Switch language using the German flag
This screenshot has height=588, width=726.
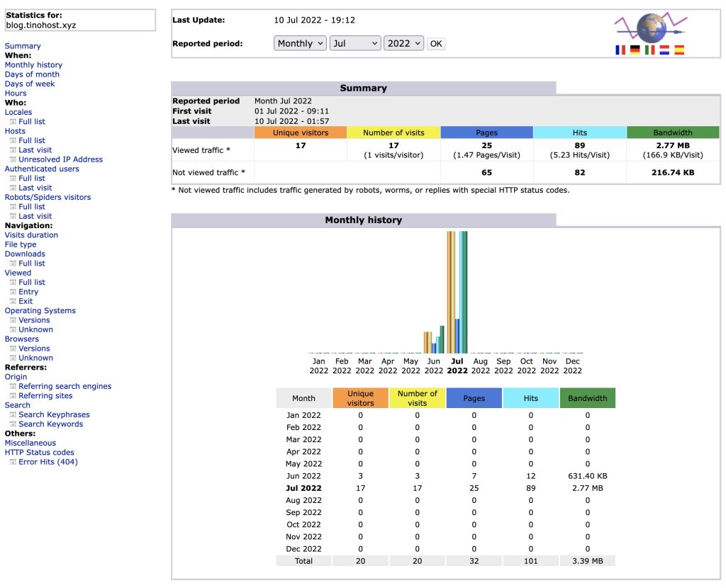pyautogui.click(x=635, y=50)
